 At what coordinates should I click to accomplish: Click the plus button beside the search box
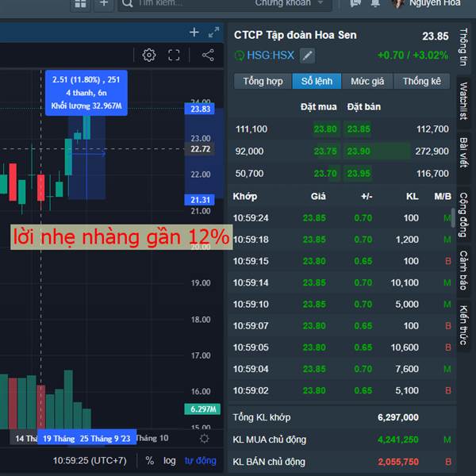click(x=104, y=4)
